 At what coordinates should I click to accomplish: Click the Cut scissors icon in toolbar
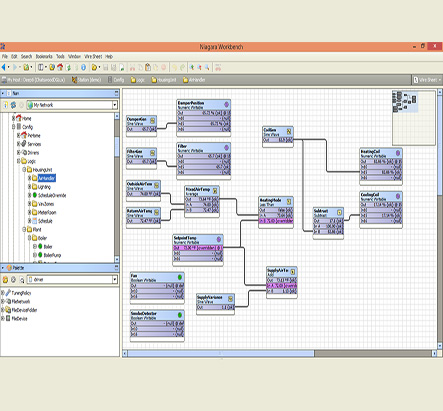pos(132,68)
